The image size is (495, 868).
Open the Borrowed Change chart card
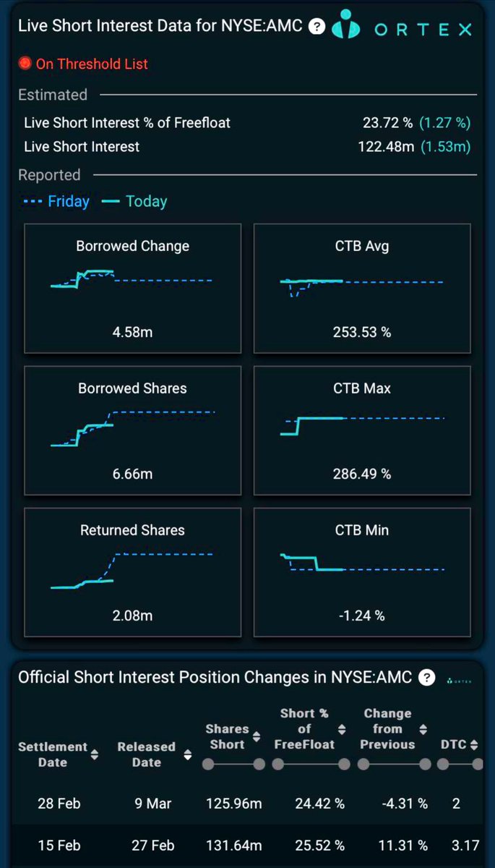tap(133, 289)
